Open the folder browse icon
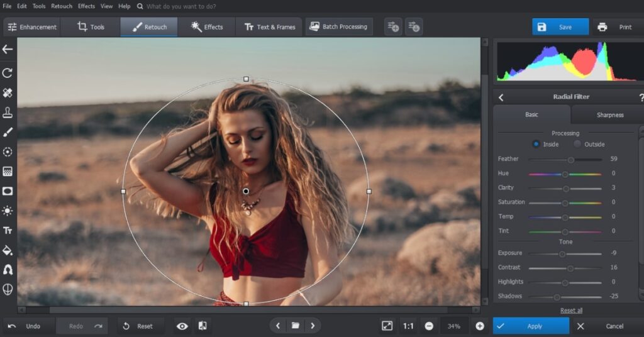Screen dimensions: 644x337 296,326
